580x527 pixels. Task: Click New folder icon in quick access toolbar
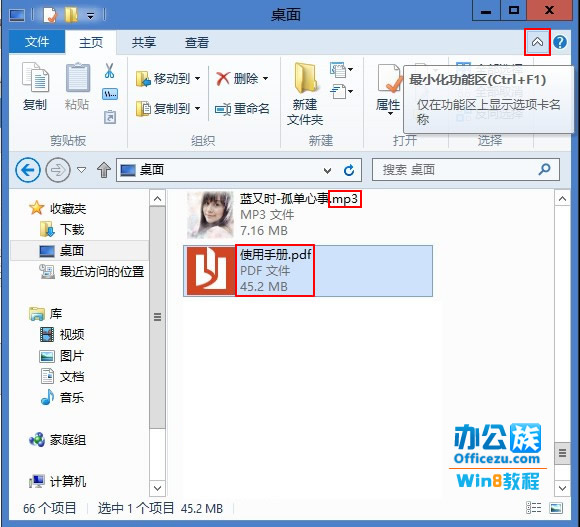pos(71,15)
